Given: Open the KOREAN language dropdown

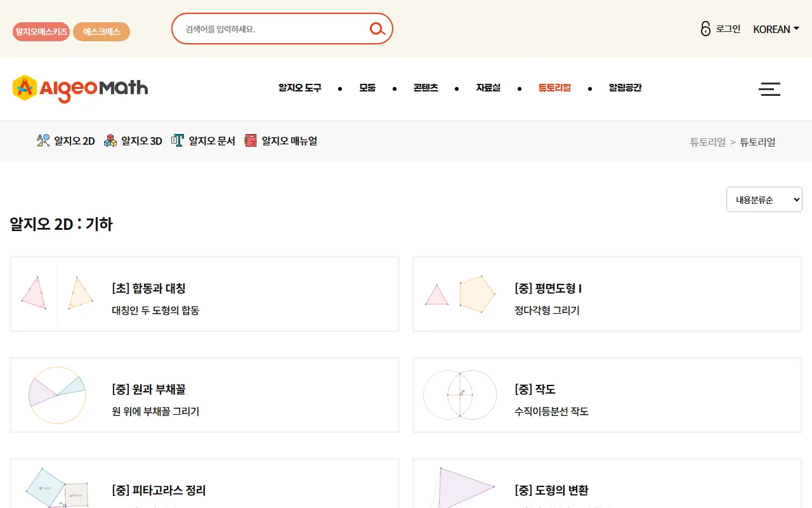Looking at the screenshot, I should pyautogui.click(x=776, y=29).
